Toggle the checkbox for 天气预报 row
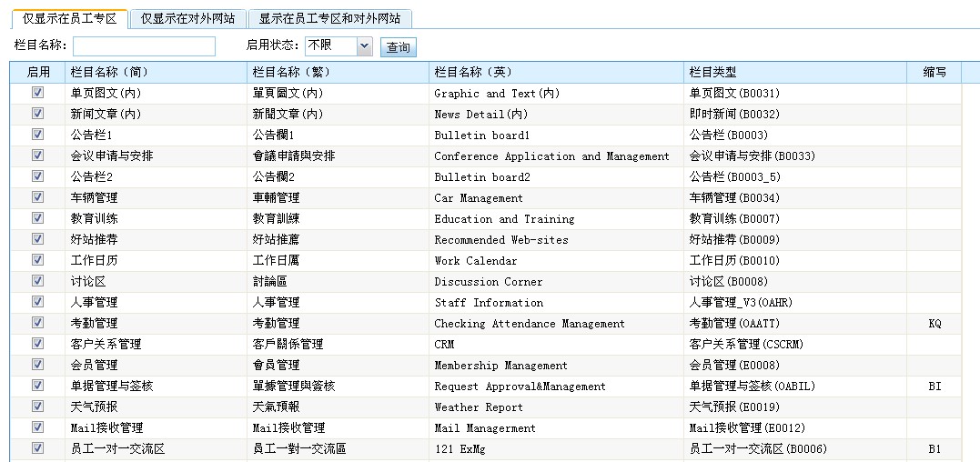Image resolution: width=980 pixels, height=462 pixels. (37, 407)
